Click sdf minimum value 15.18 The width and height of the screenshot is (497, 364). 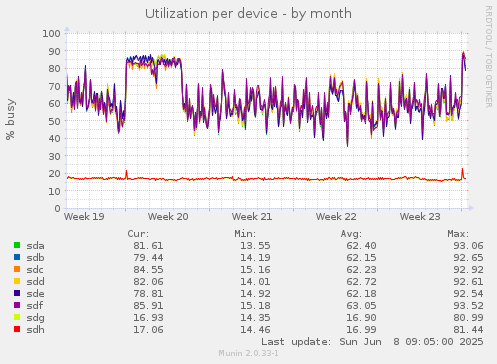point(255,306)
